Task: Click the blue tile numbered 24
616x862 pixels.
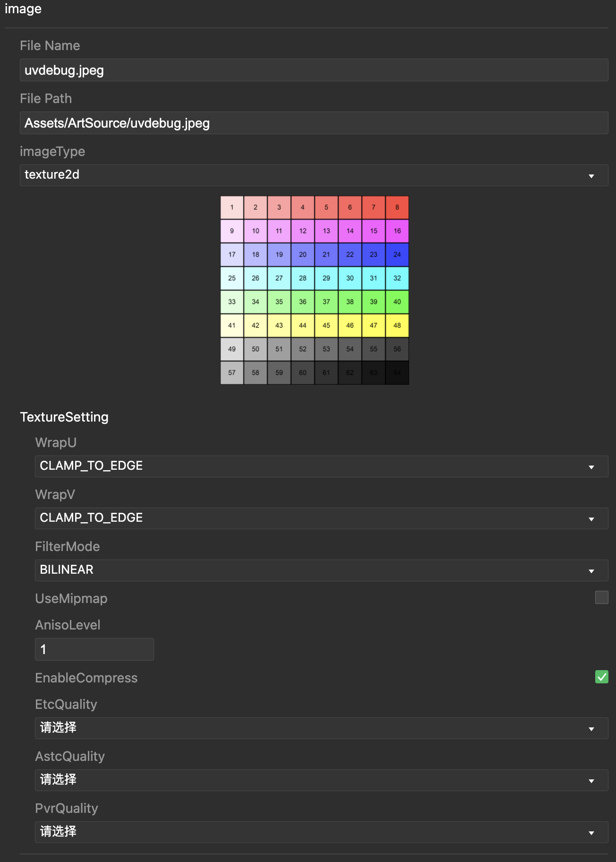Action: [397, 255]
